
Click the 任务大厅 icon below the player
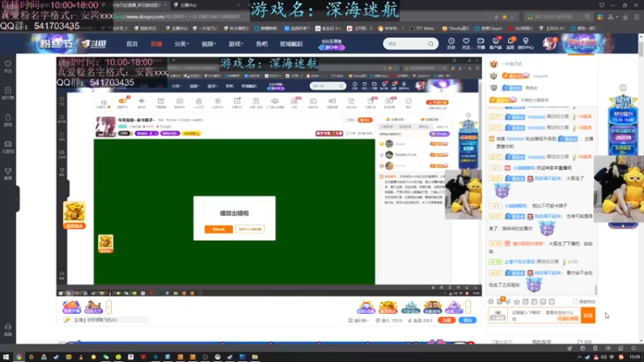click(93, 307)
